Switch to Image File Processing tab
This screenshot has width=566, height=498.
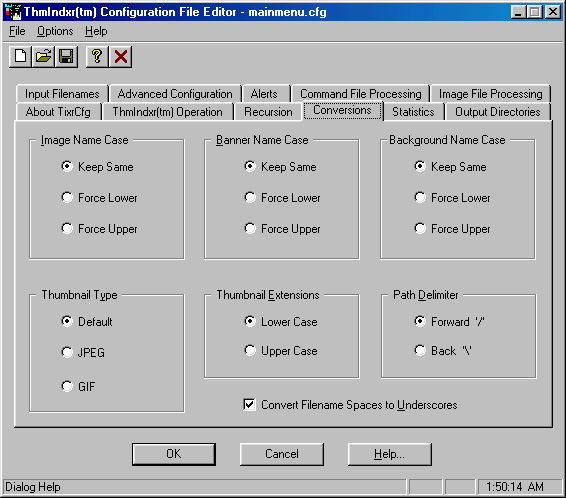pos(490,94)
